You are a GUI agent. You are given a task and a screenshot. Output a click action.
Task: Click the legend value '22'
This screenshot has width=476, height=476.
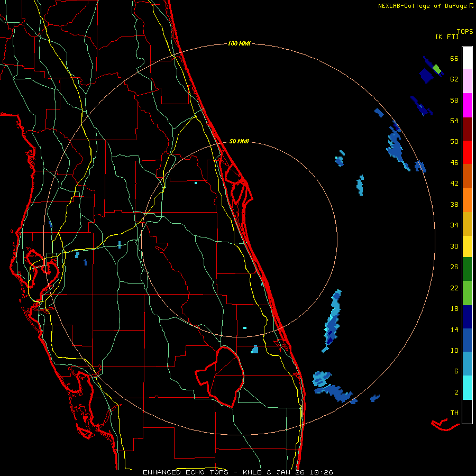click(x=454, y=288)
